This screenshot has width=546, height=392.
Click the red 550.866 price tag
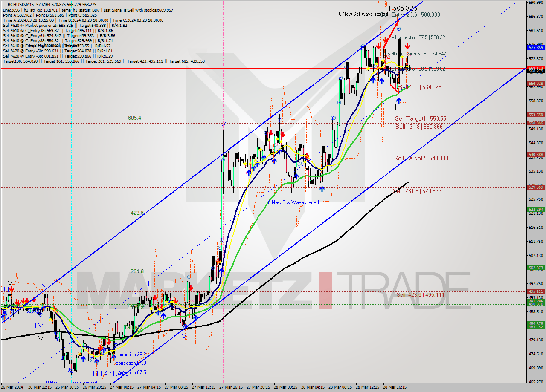coord(536,123)
